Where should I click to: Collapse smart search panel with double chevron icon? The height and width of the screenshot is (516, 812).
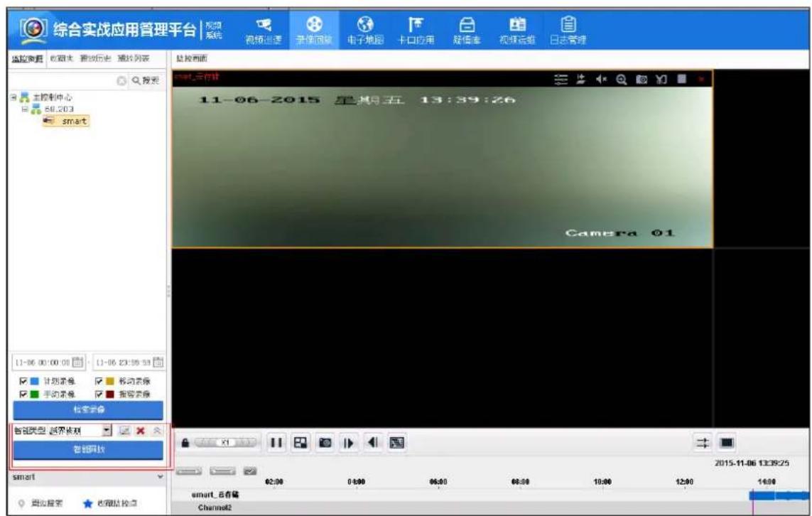click(x=157, y=431)
